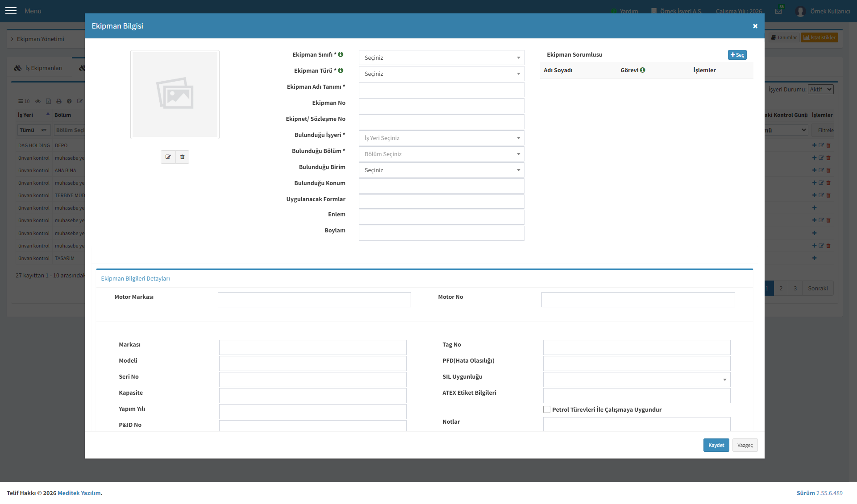Open the Ekipman Bilgileri Detayları tab
This screenshot has height=504, width=857.
pos(135,278)
